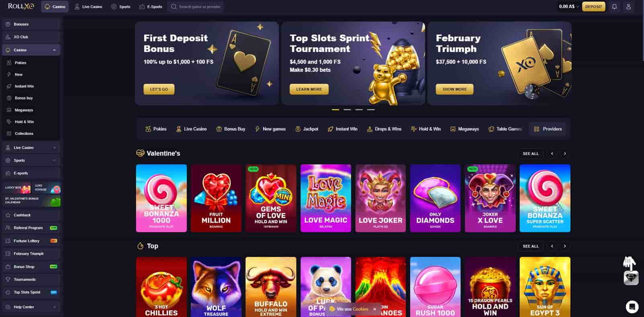Image resolution: width=644 pixels, height=317 pixels.
Task: Click the game search field
Action: (196, 7)
